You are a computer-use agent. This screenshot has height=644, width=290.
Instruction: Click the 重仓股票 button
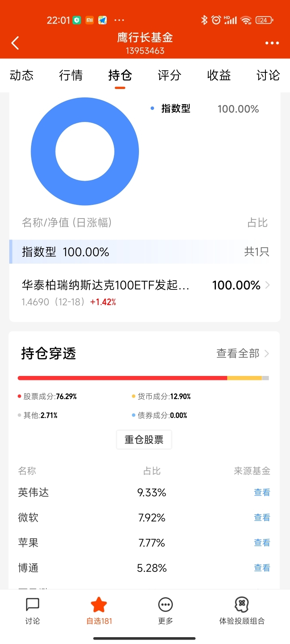click(x=144, y=440)
